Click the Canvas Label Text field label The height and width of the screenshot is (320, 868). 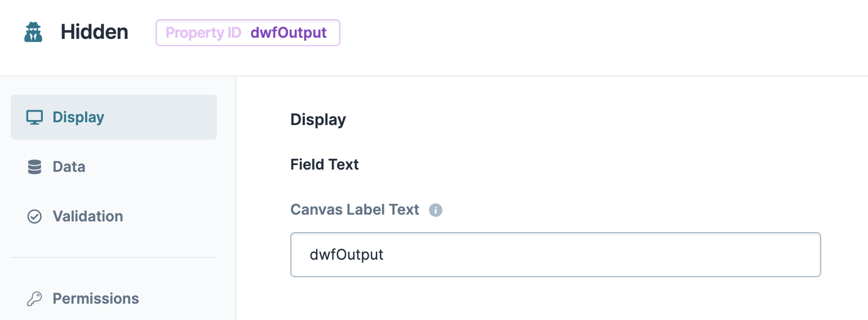[x=355, y=210]
